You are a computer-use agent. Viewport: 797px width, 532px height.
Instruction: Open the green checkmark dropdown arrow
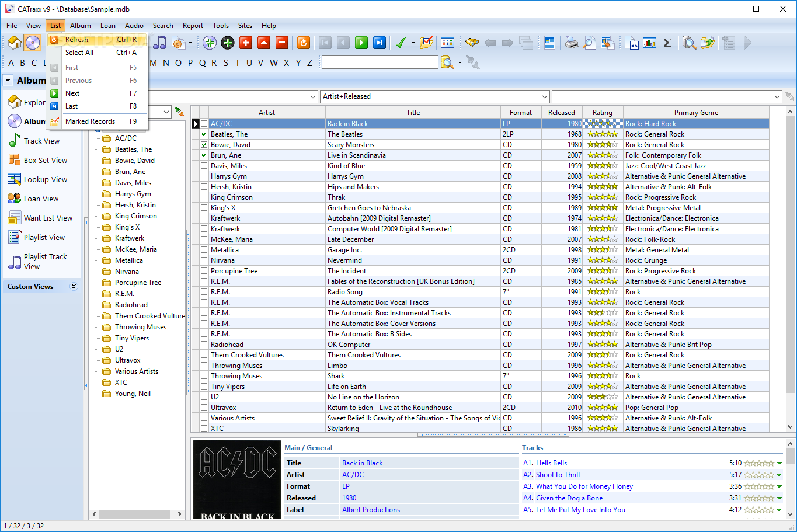[x=413, y=43]
